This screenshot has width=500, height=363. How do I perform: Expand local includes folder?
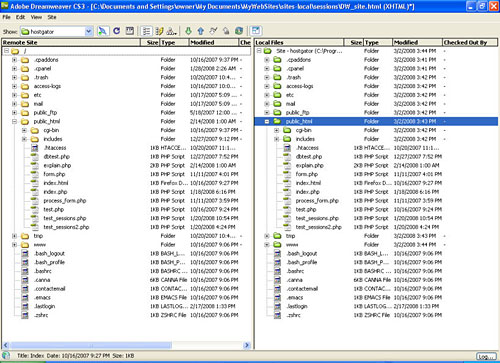tap(277, 139)
